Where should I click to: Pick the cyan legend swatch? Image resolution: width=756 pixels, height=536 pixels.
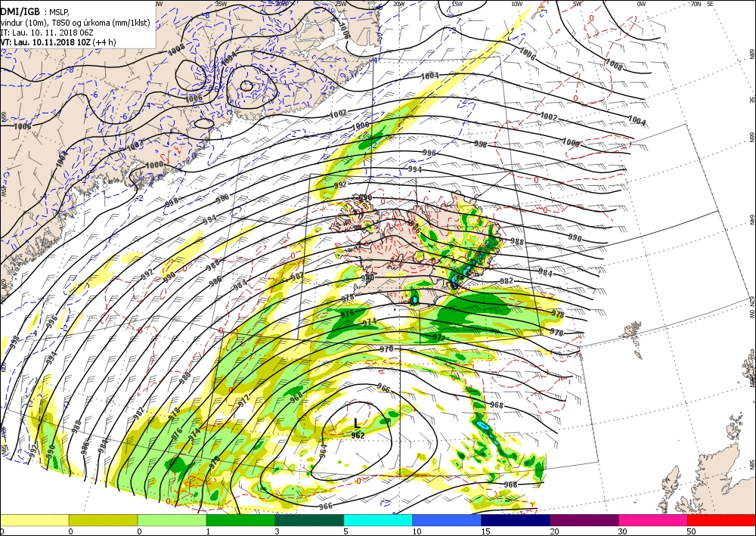pyautogui.click(x=378, y=520)
